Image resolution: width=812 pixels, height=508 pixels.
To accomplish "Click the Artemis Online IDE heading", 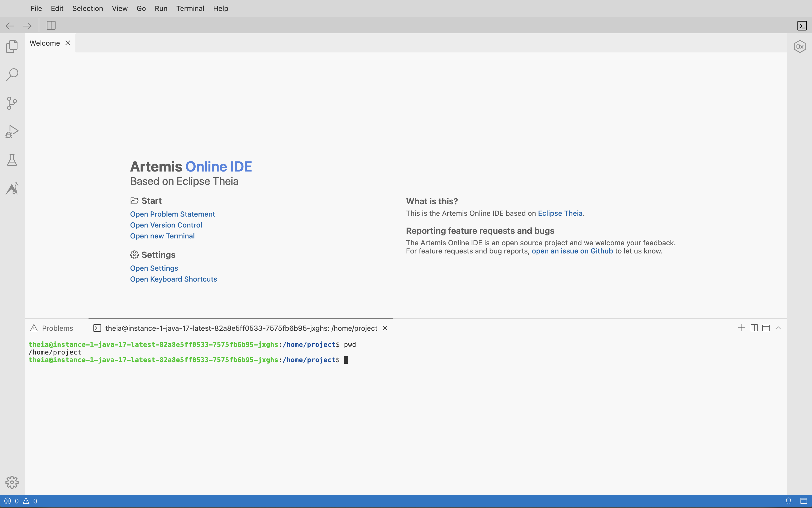I will click(x=191, y=167).
